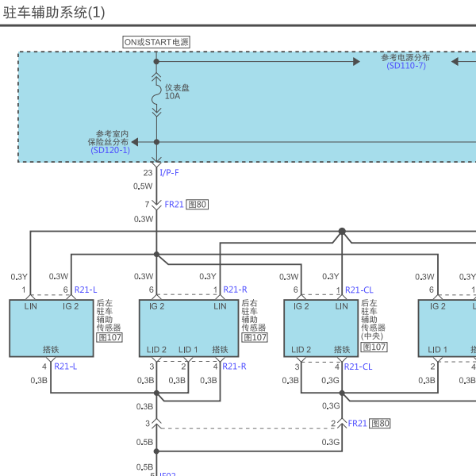Click the 0.5W wire label under I/P-F

click(x=143, y=186)
